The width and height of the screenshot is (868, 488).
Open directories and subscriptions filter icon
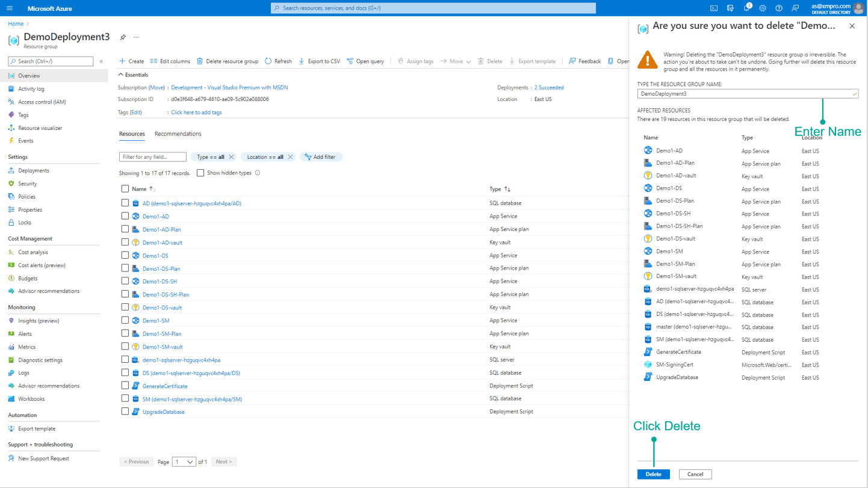pos(730,8)
